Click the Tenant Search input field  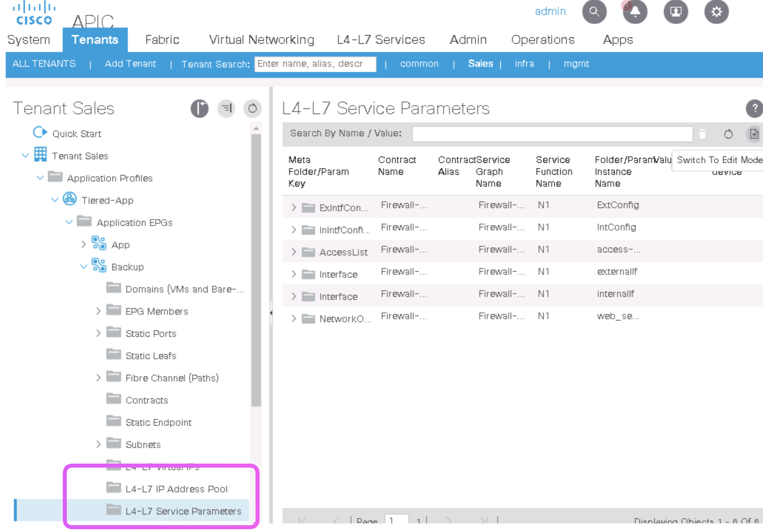[315, 64]
